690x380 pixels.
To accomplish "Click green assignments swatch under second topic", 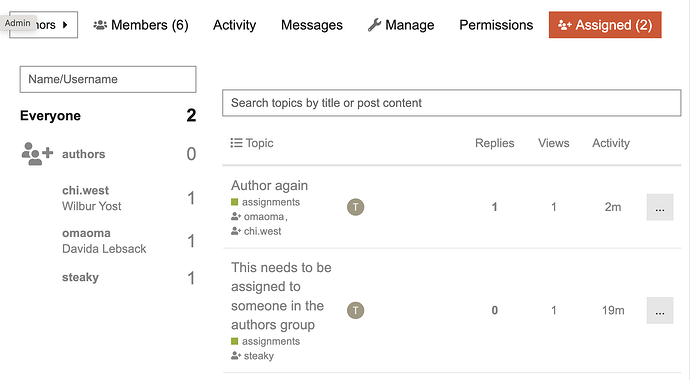I will [235, 341].
